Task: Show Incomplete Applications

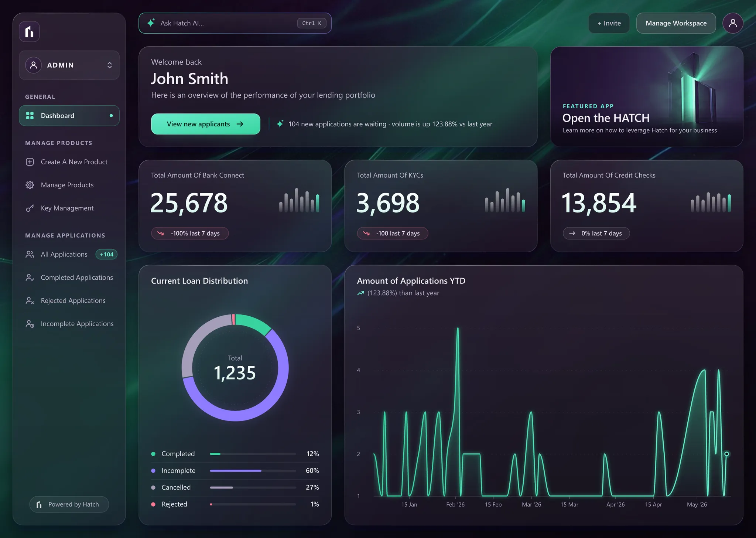Action: 69,324
